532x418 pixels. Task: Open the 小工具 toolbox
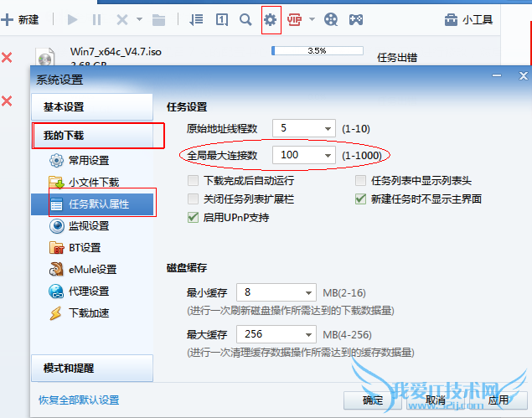tap(468, 19)
